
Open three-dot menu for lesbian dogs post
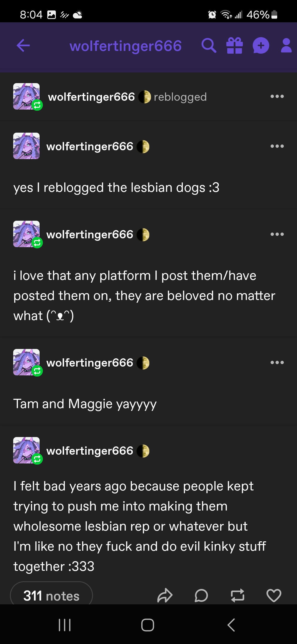point(277,146)
